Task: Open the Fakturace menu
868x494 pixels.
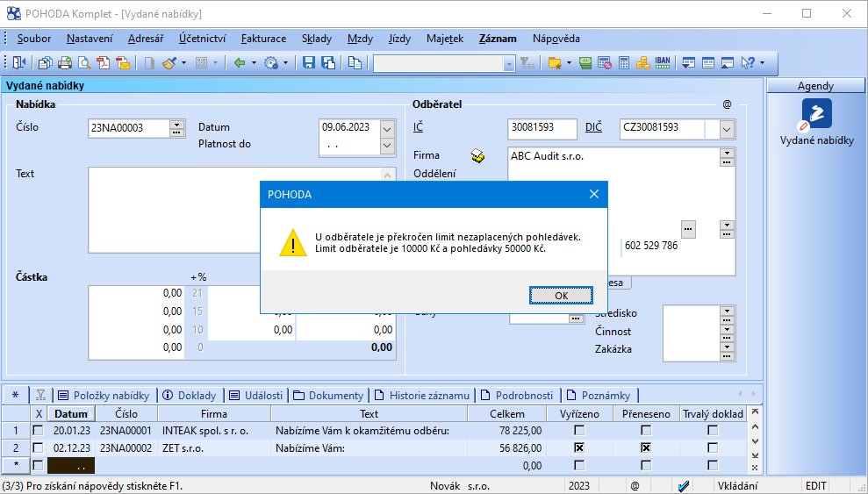Action: 263,39
